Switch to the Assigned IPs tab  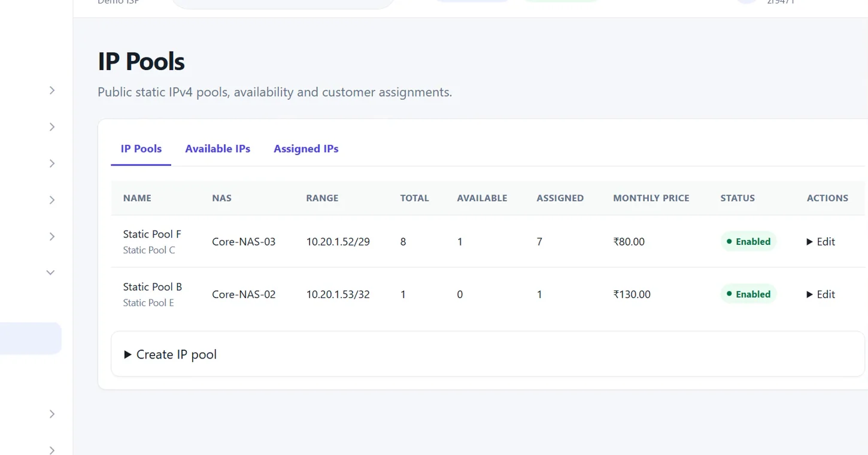pos(306,148)
